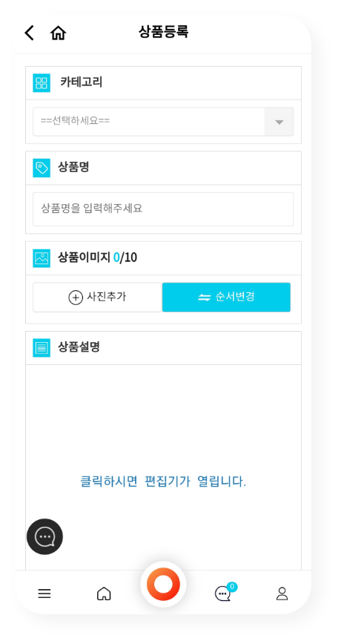The height and width of the screenshot is (644, 341).
Task: Focus the 상품명을 입력해주세요 field
Action: (x=163, y=209)
